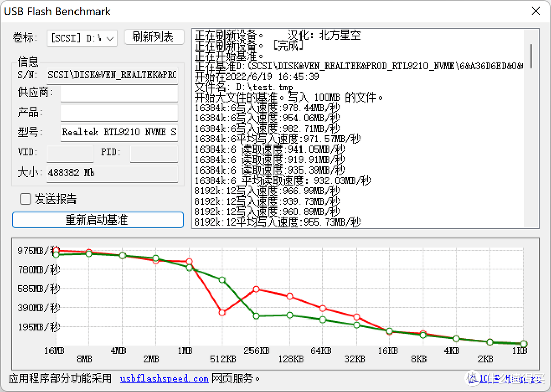Viewport: 551px width, 392px height.
Task: Click the log line 写入速度:978.44MB/秒
Action: (267, 108)
